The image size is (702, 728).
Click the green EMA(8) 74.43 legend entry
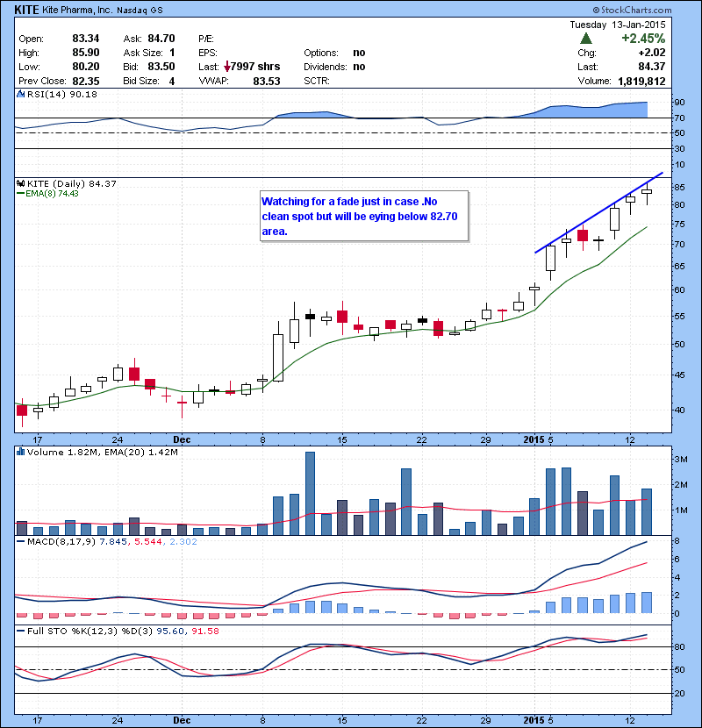(x=48, y=194)
